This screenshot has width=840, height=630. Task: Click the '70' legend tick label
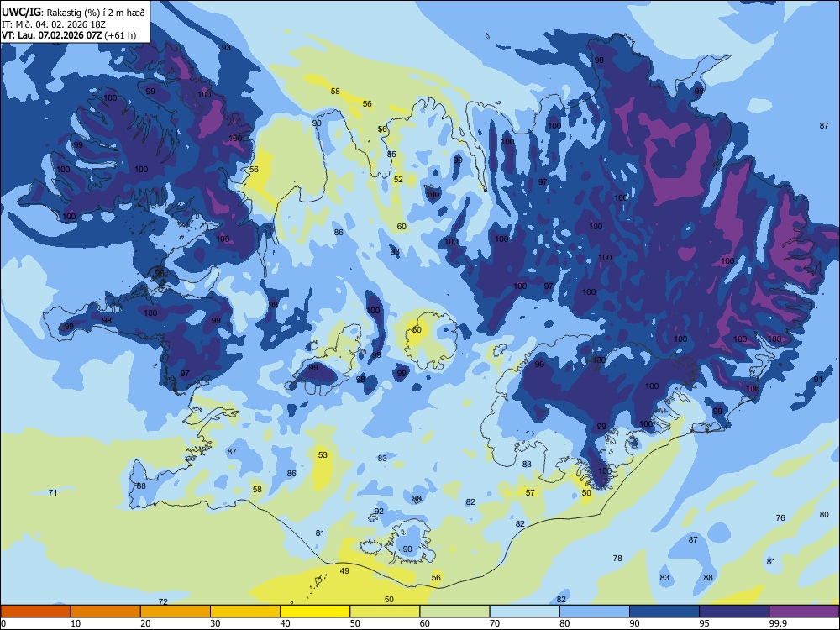pos(495,623)
